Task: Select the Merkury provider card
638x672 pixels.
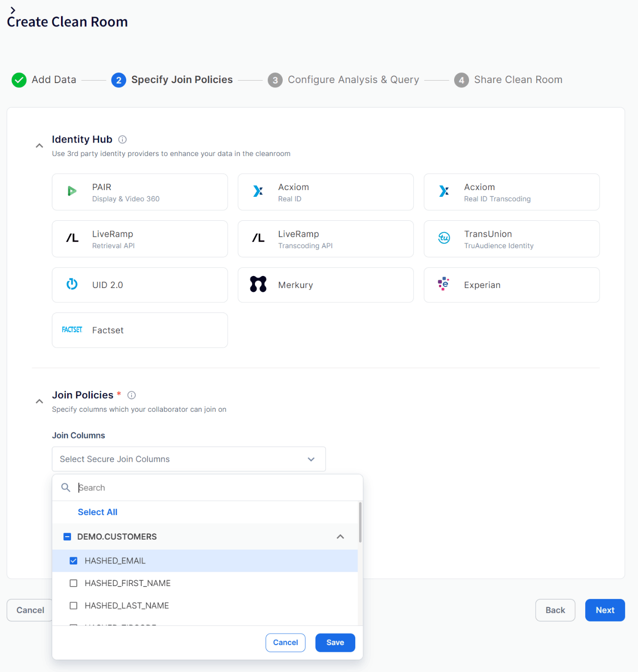Action: pos(325,285)
